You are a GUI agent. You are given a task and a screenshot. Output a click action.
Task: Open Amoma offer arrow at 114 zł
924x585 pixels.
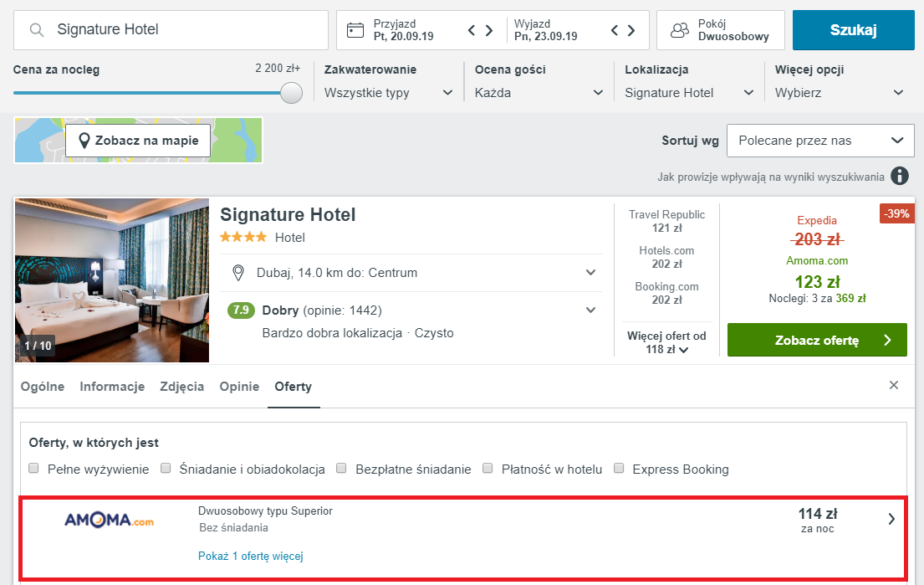(891, 519)
